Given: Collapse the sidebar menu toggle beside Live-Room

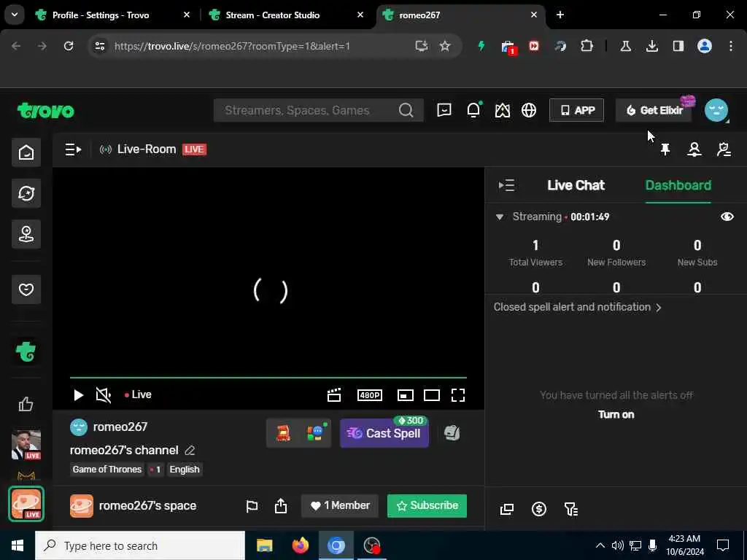Looking at the screenshot, I should (73, 149).
